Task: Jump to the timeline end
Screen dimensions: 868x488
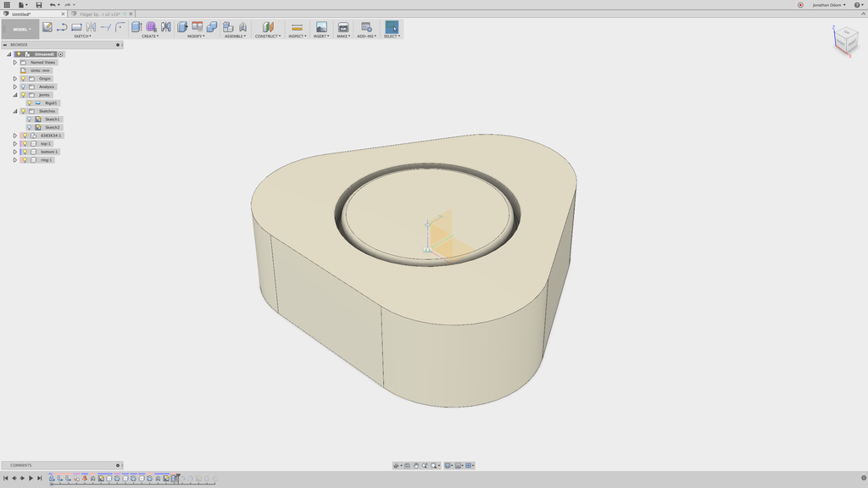Action: click(x=39, y=478)
